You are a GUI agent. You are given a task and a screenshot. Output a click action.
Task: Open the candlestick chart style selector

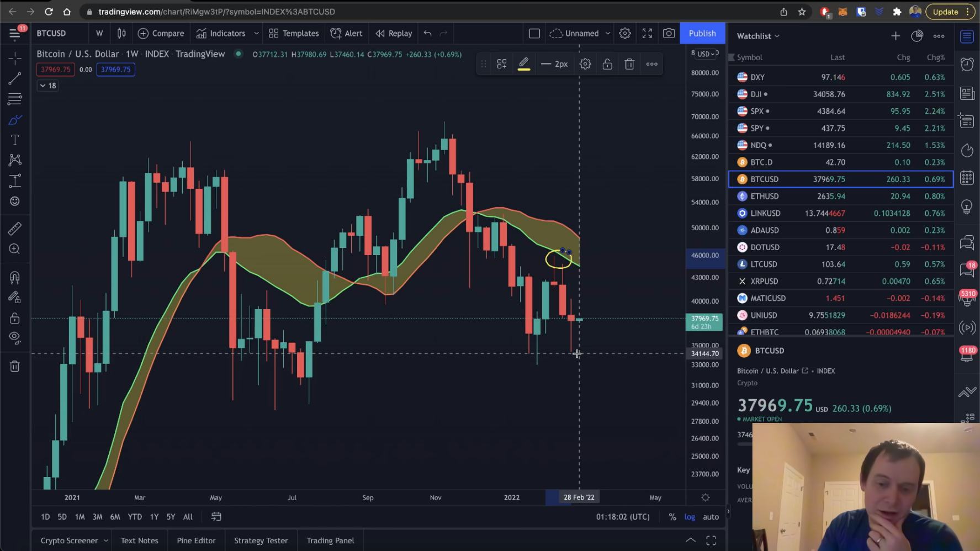121,33
